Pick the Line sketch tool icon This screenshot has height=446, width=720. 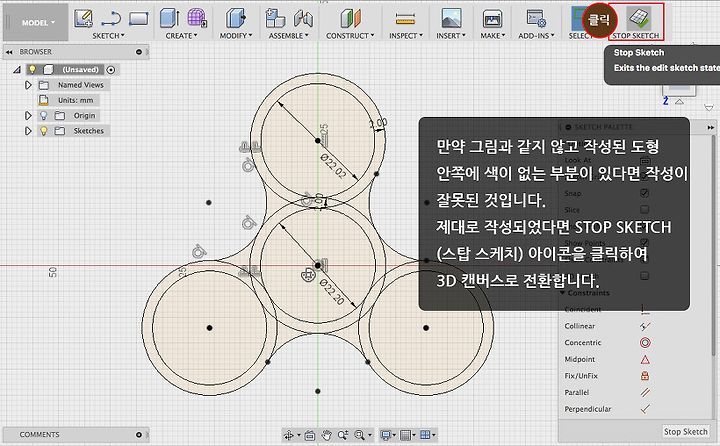click(x=111, y=19)
